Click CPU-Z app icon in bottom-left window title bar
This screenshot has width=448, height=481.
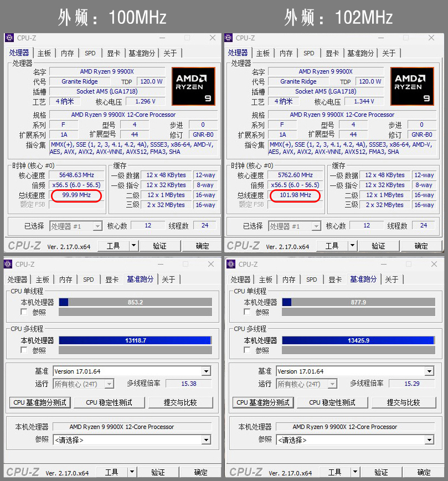coord(8,264)
